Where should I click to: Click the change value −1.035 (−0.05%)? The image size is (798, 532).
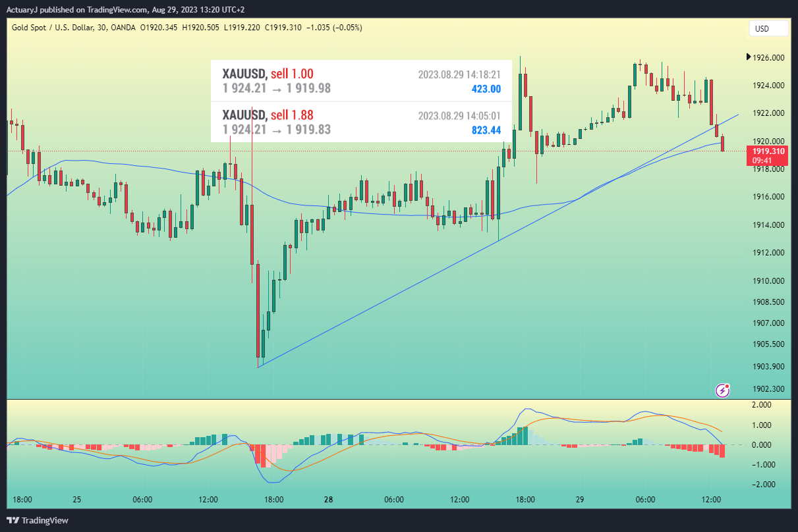(x=333, y=28)
